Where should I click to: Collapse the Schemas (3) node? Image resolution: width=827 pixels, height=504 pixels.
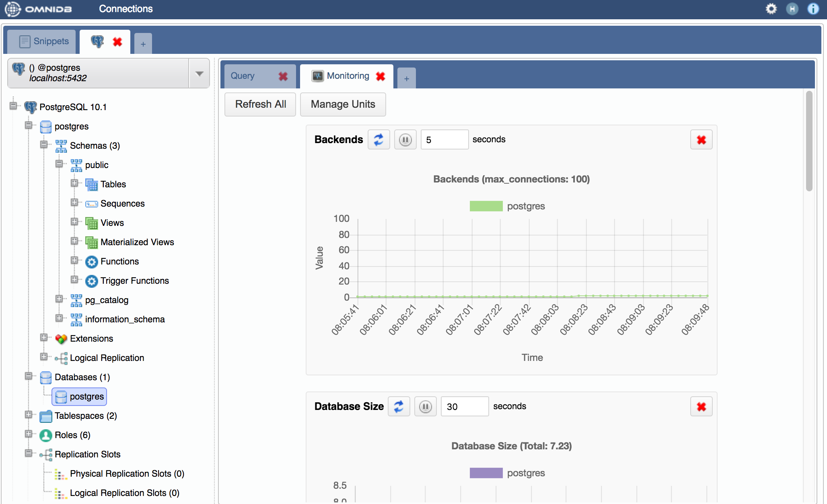[44, 145]
